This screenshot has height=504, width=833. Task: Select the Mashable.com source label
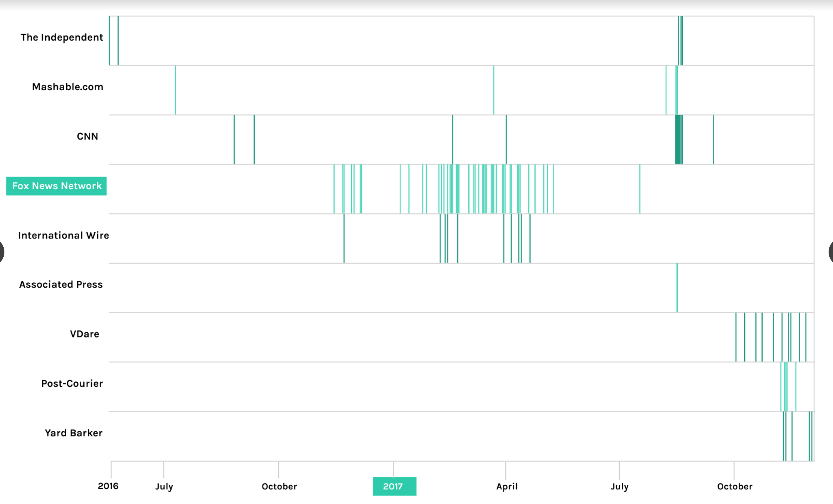(68, 87)
